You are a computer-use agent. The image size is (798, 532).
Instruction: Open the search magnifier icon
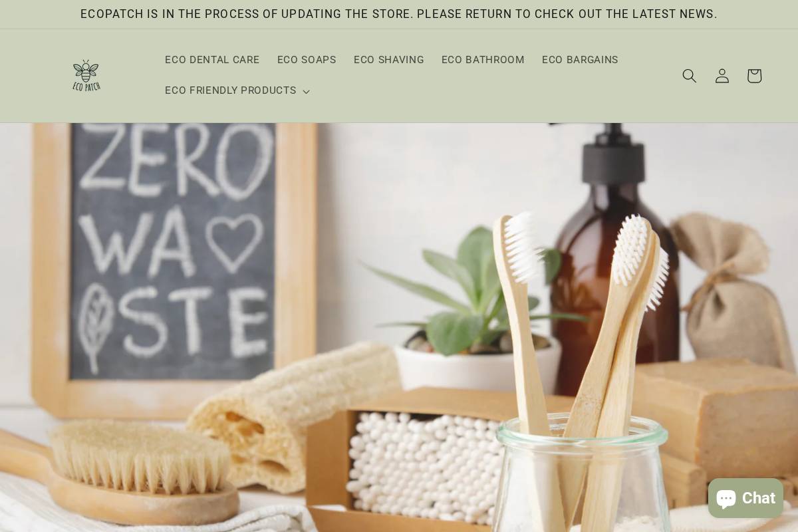pos(690,76)
